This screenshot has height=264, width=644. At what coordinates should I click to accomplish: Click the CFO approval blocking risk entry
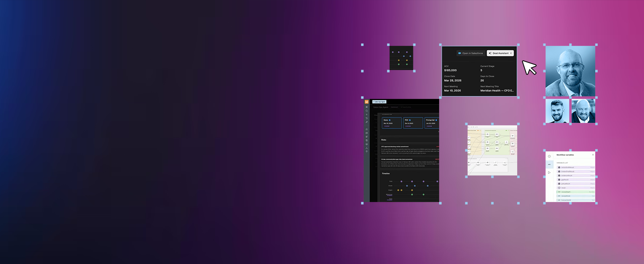point(410,150)
